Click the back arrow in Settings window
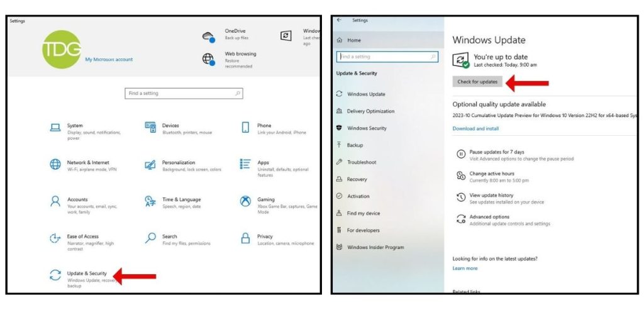The width and height of the screenshot is (644, 322). (x=339, y=19)
